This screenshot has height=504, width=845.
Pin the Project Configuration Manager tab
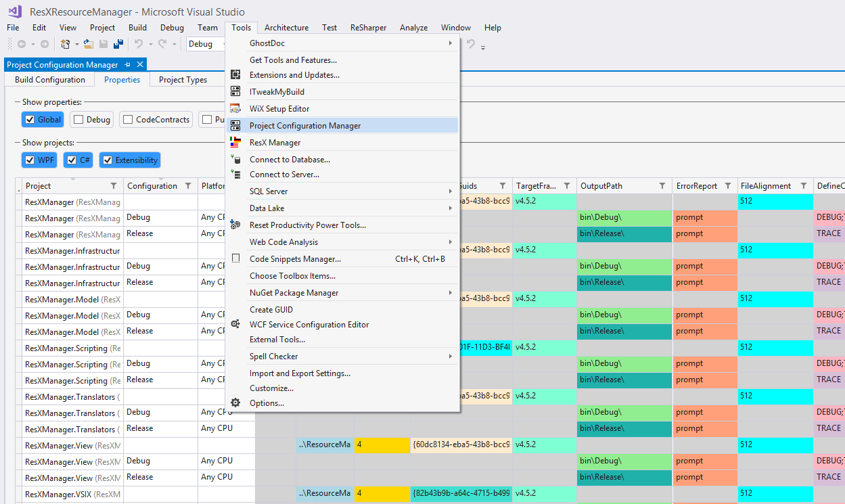[128, 65]
